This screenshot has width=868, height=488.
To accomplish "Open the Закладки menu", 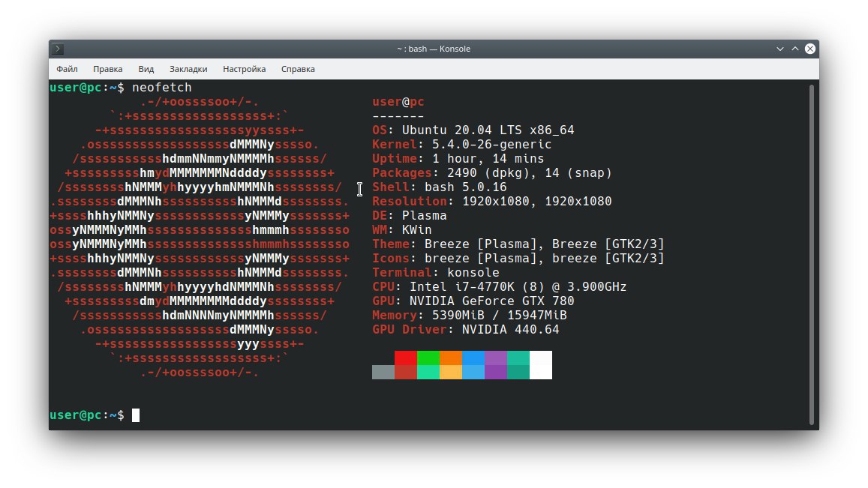I will [x=188, y=69].
